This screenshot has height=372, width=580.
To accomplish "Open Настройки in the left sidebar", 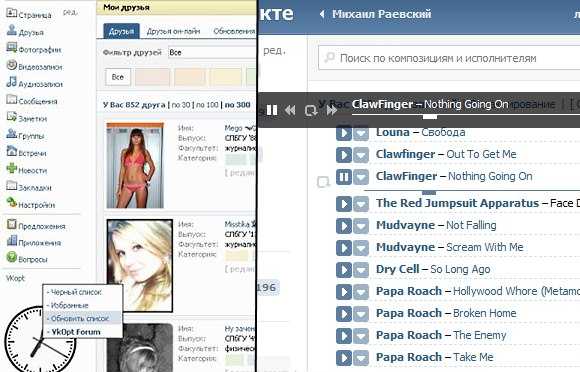I will click(x=36, y=205).
